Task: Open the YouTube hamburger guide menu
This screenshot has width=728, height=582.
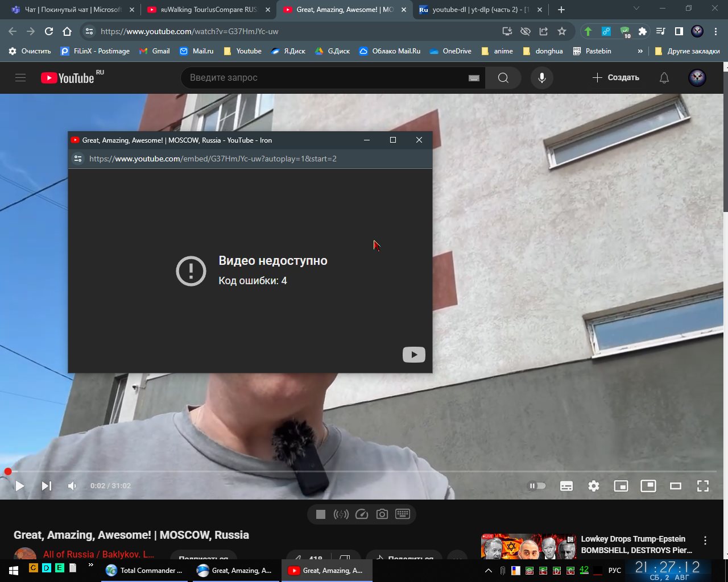Action: 20,78
